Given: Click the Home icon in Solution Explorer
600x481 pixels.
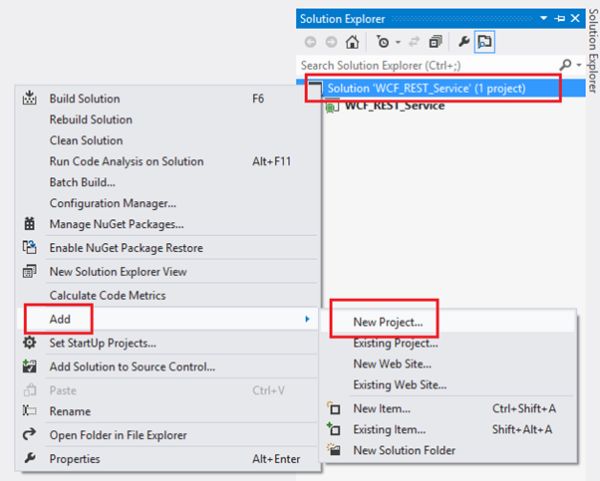Looking at the screenshot, I should pyautogui.click(x=351, y=43).
